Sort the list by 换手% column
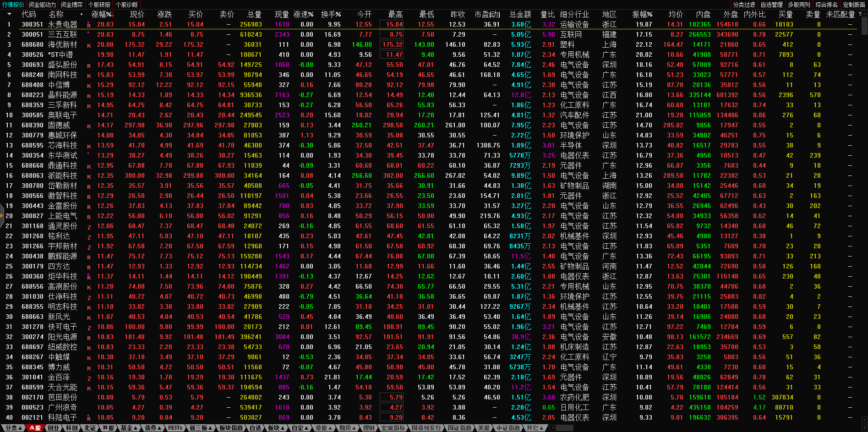 tap(331, 14)
